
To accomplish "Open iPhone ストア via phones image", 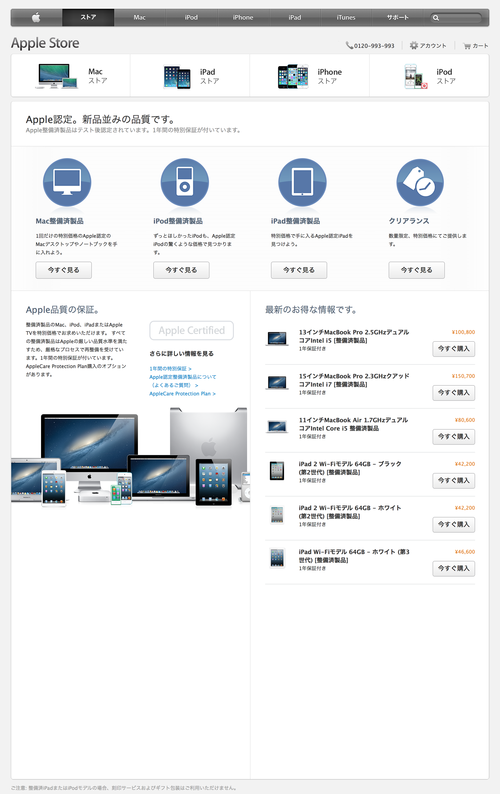I will (293, 76).
